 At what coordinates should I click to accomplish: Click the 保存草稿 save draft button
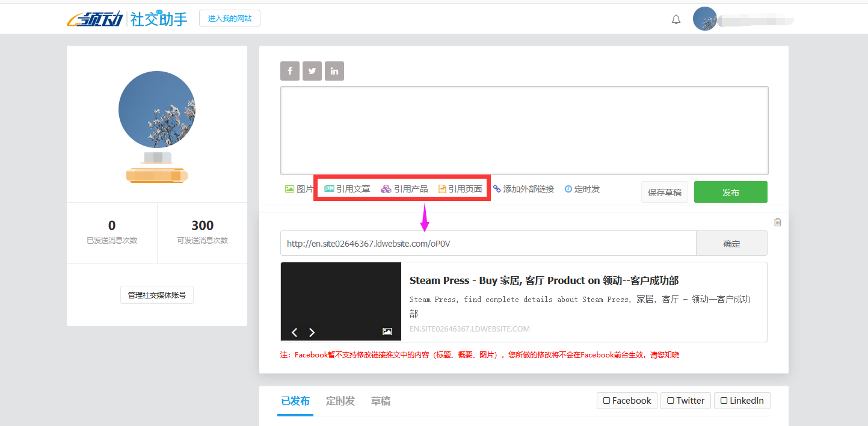[664, 193]
